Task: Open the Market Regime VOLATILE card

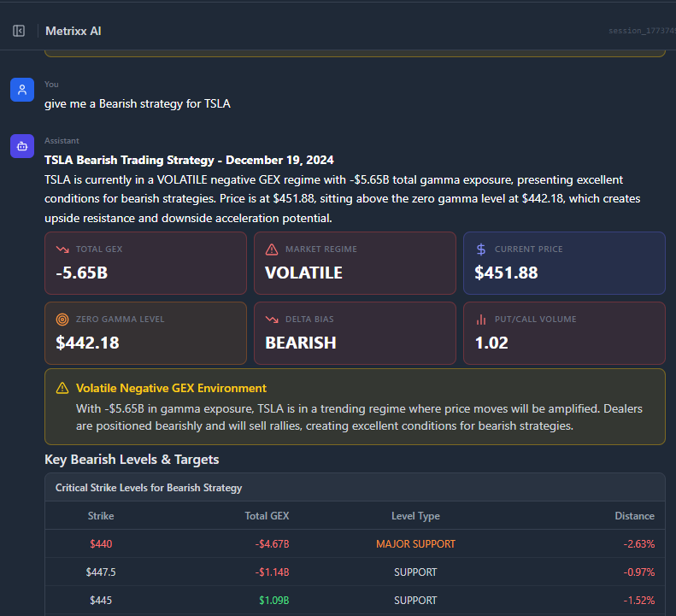Action: pyautogui.click(x=355, y=263)
